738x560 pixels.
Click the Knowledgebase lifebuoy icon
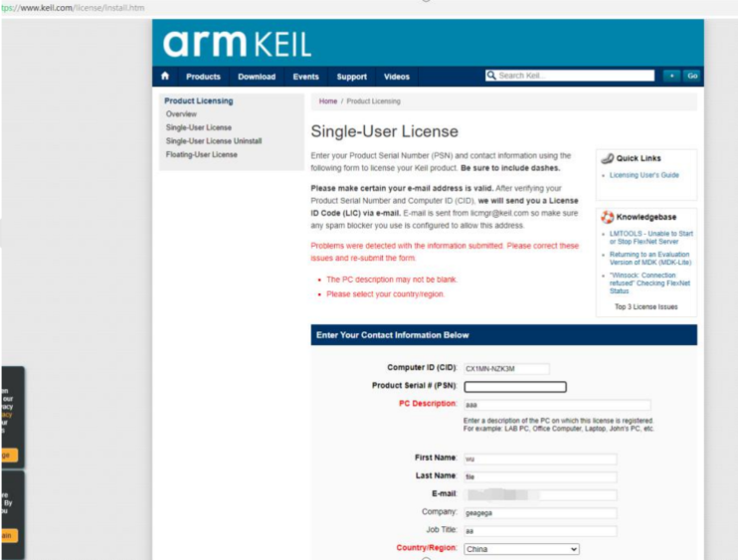[x=607, y=217]
